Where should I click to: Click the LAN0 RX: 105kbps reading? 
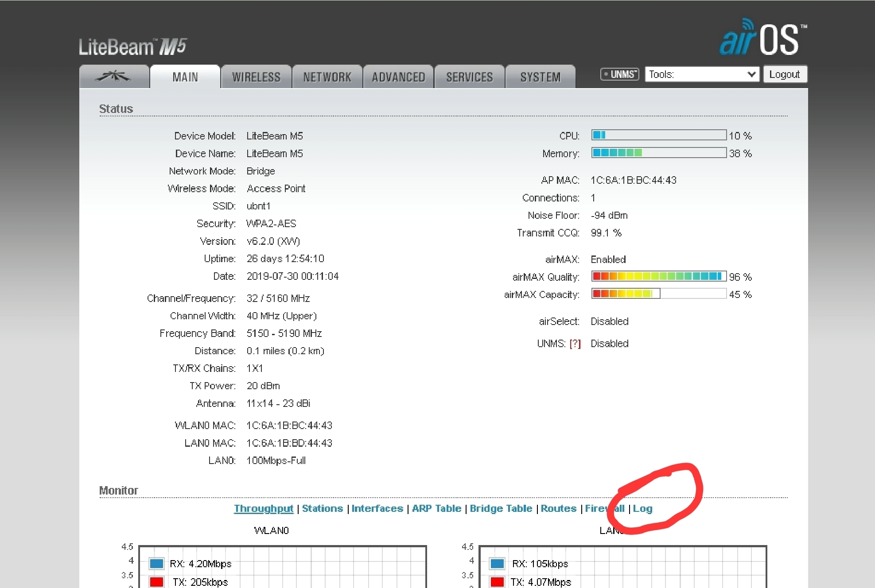pyautogui.click(x=540, y=564)
